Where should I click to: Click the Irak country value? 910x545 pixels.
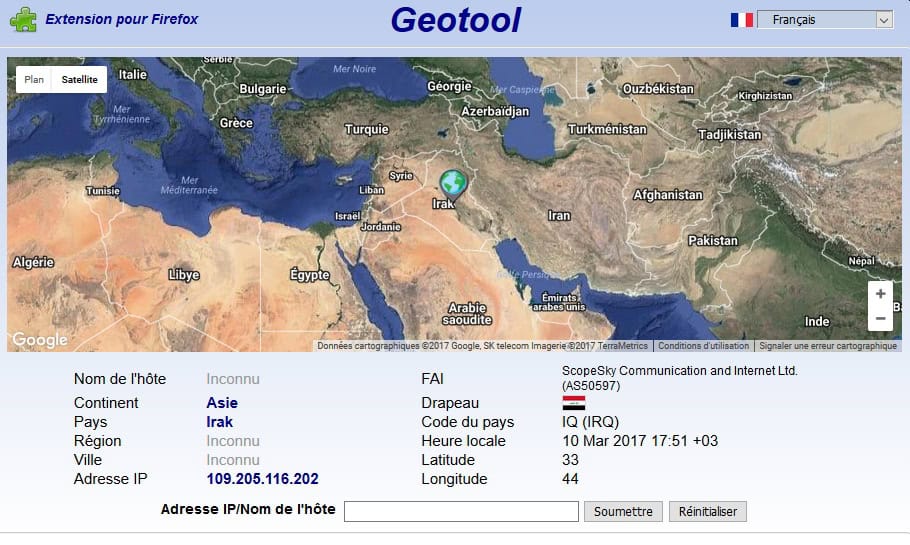pos(219,422)
